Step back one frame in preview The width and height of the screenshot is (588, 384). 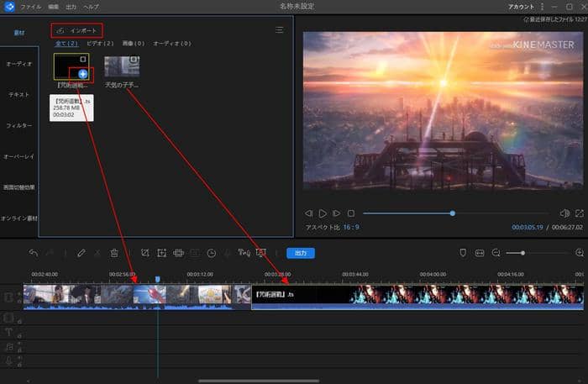coord(308,213)
